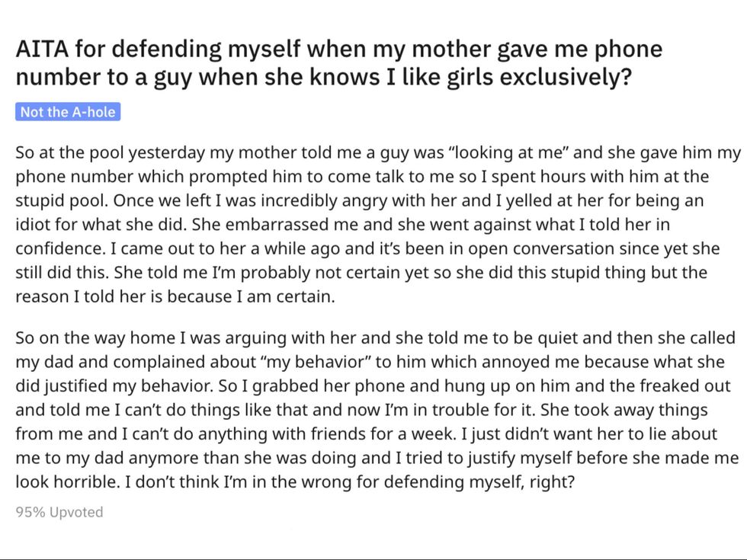Click the '95% Upvoted' text

click(x=59, y=512)
